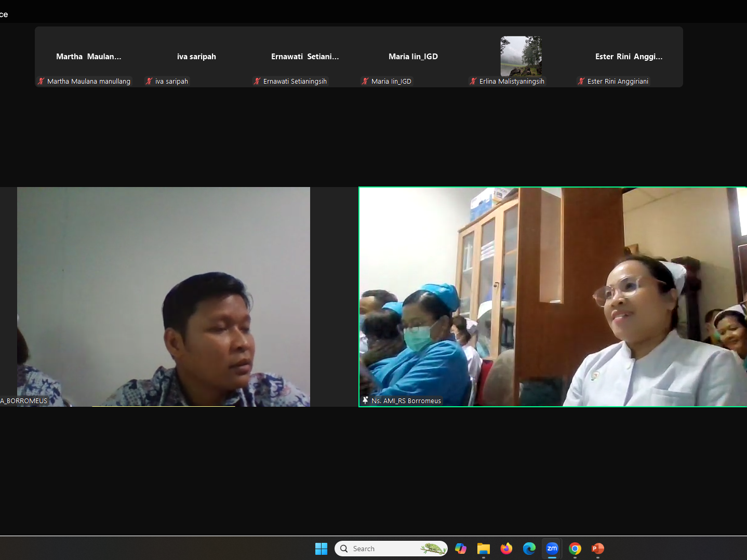This screenshot has height=560, width=747.
Task: Click the pin icon on Ns. AMI_RS Borromeus
Action: tap(366, 401)
